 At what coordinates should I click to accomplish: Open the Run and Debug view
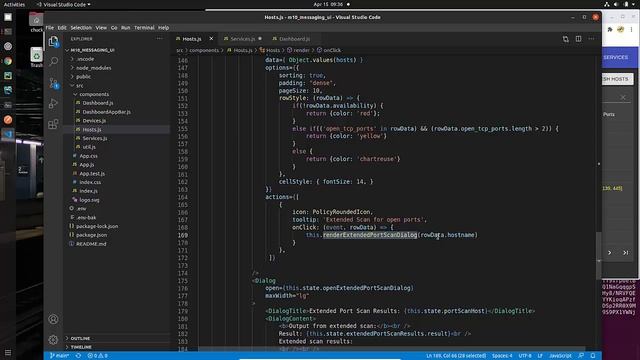point(53,103)
